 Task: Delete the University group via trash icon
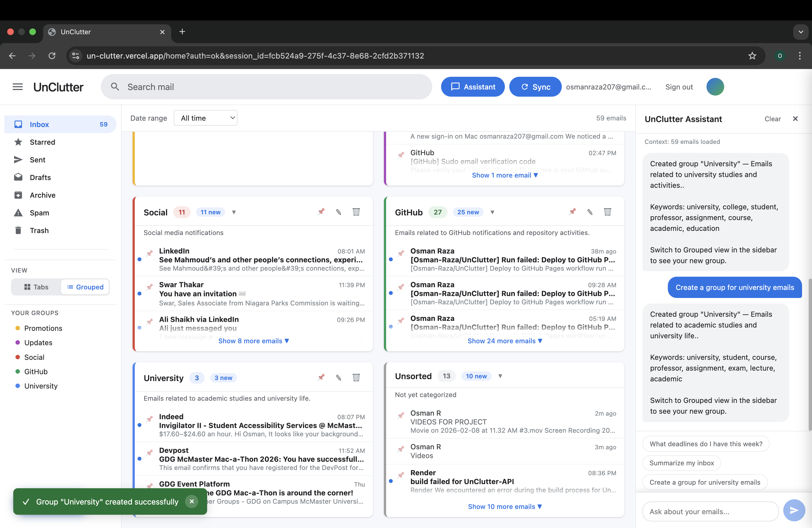(356, 377)
